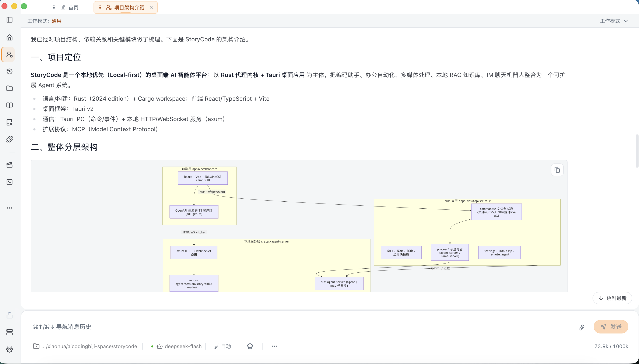Click the commands/ 命令与状态 node
Image resolution: width=639 pixels, height=364 pixels.
(496, 212)
